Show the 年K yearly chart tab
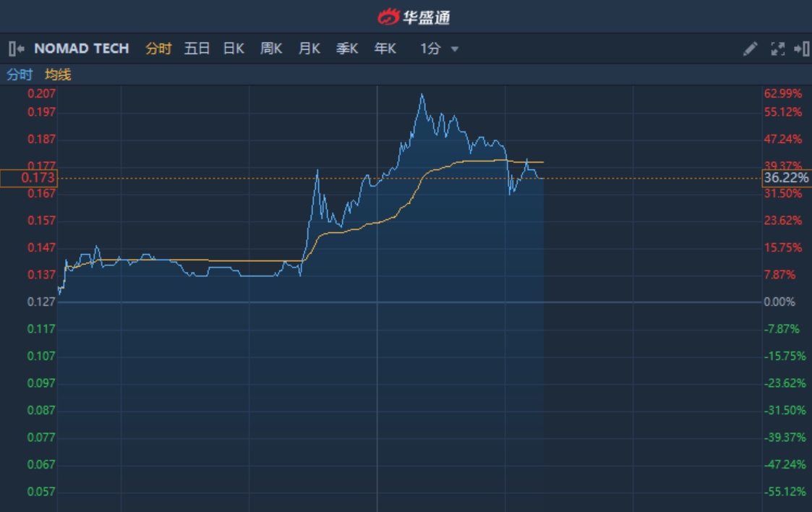This screenshot has width=812, height=512. pyautogui.click(x=385, y=48)
